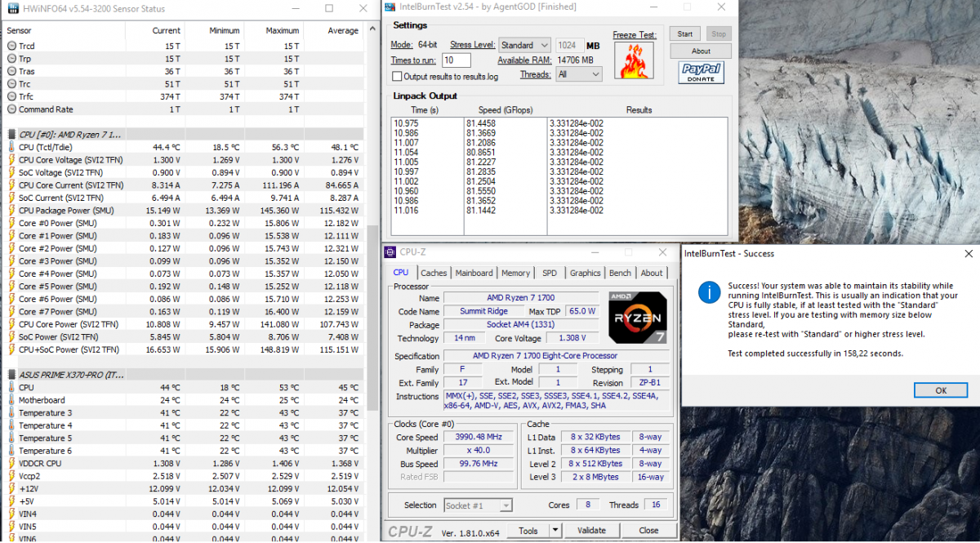Click the Freeze Test flame icon
This screenshot has width=980, height=543.
(x=635, y=63)
